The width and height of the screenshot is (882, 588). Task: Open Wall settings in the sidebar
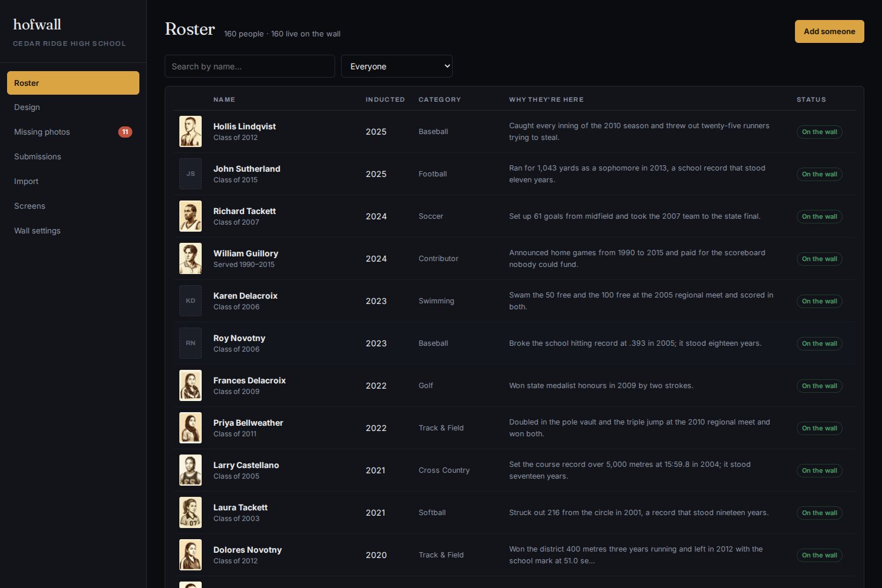click(x=73, y=230)
